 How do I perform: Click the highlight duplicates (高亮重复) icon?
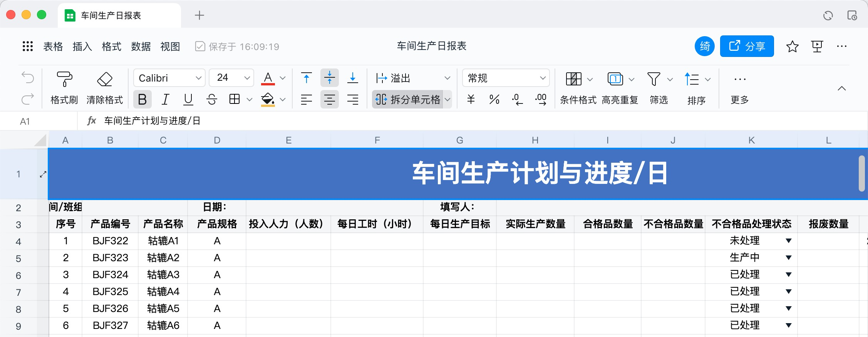pyautogui.click(x=615, y=79)
